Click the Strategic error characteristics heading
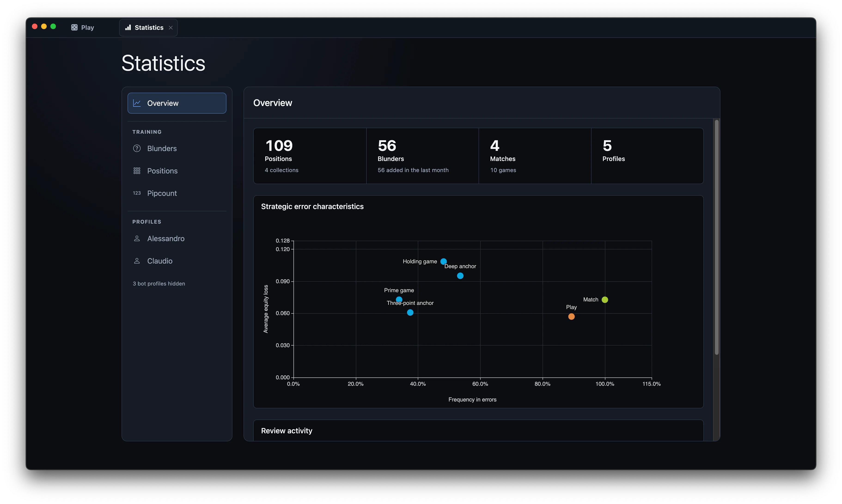This screenshot has width=842, height=504. tap(312, 206)
